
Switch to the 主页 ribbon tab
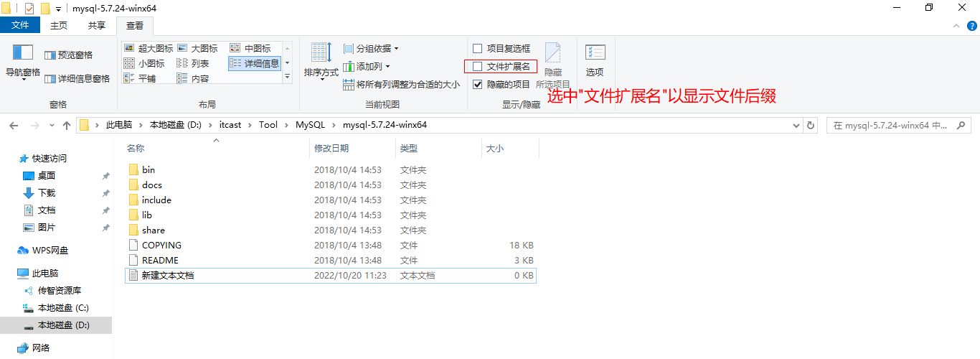coord(59,25)
